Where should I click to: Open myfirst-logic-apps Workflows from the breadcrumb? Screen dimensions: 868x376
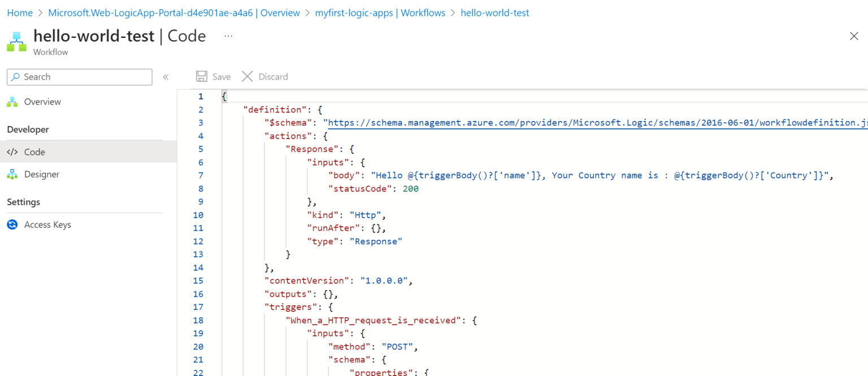pos(380,12)
